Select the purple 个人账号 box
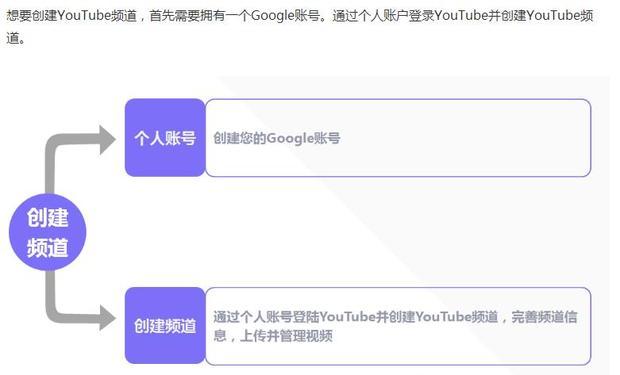This screenshot has height=375, width=620. point(165,138)
